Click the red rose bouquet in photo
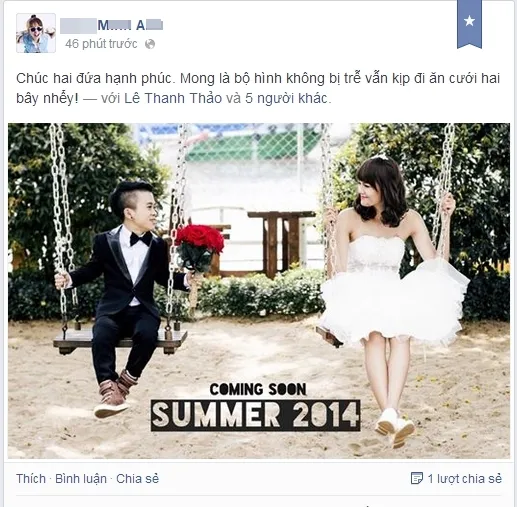 coord(200,248)
